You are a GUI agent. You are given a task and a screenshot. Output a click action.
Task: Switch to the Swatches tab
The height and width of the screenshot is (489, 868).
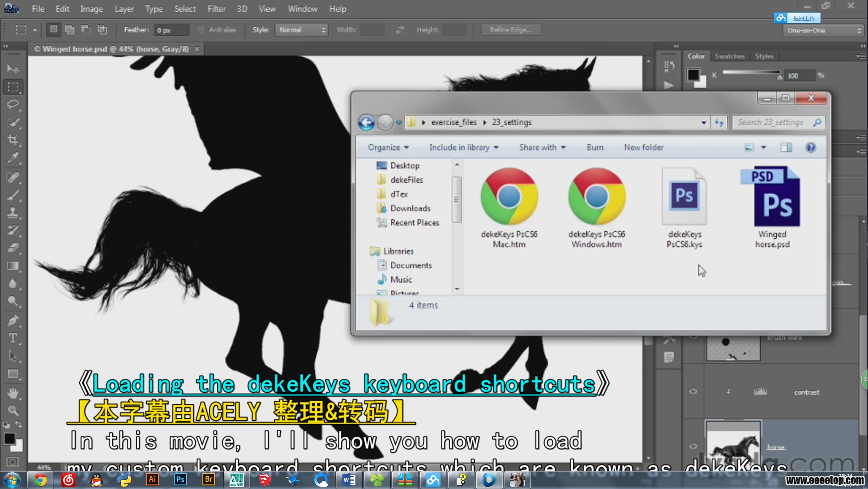pos(729,57)
